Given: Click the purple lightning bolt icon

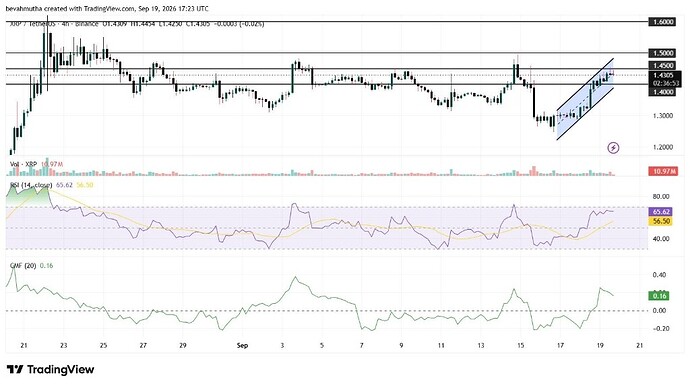Looking at the screenshot, I should click(x=613, y=147).
